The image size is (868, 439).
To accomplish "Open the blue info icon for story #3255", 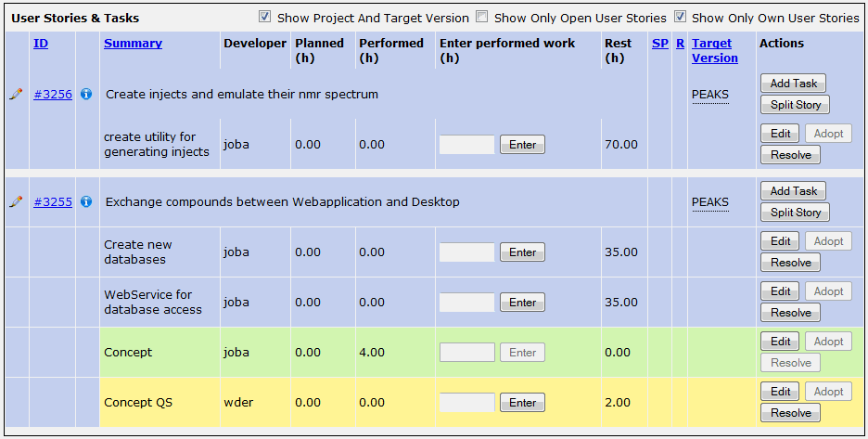I will [86, 202].
